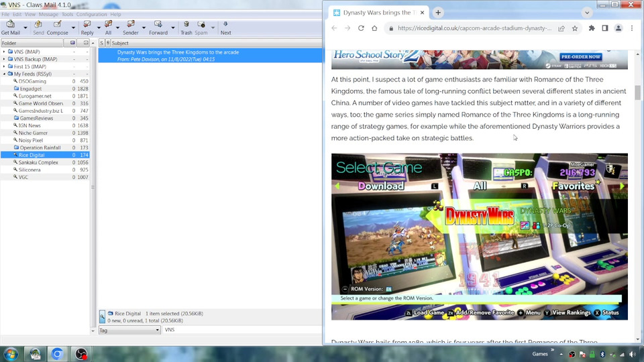The height and width of the screenshot is (362, 644).
Task: Click the Chrome address bar URL
Action: tap(474, 28)
